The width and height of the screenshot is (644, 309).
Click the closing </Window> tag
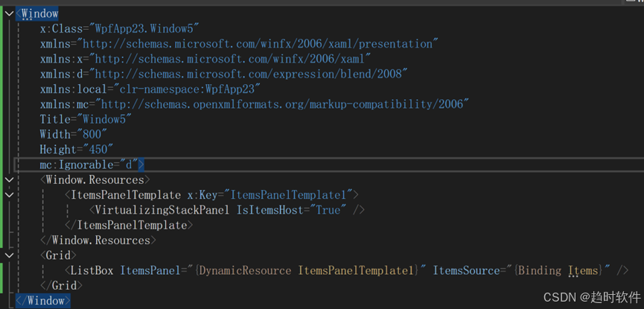click(x=44, y=301)
